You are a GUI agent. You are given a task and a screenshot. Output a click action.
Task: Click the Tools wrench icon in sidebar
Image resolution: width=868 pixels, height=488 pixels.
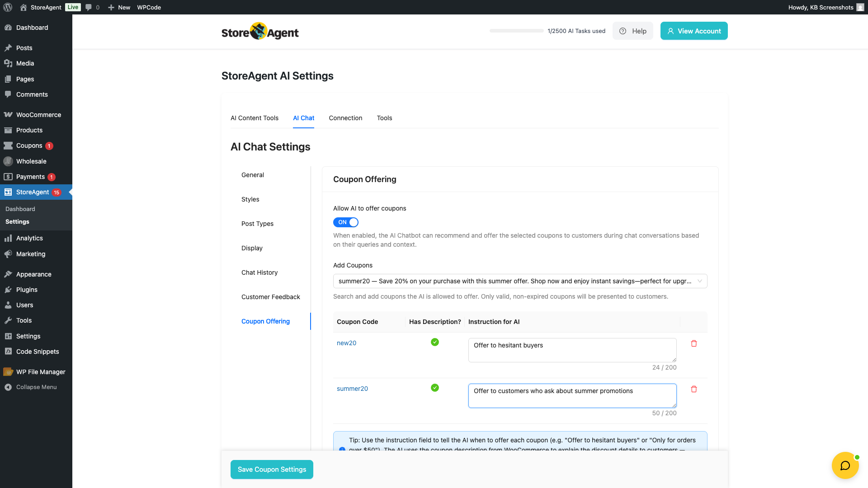(8, 320)
